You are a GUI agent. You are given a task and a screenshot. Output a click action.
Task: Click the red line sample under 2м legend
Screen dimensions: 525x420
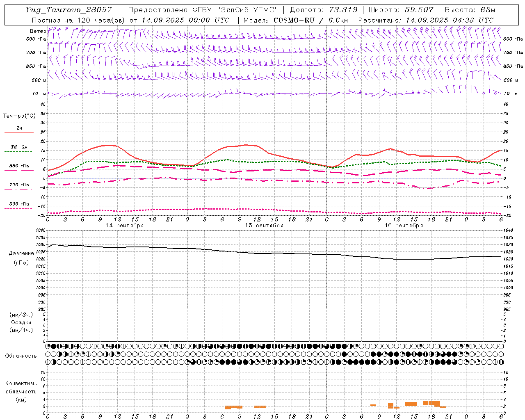tap(19, 132)
